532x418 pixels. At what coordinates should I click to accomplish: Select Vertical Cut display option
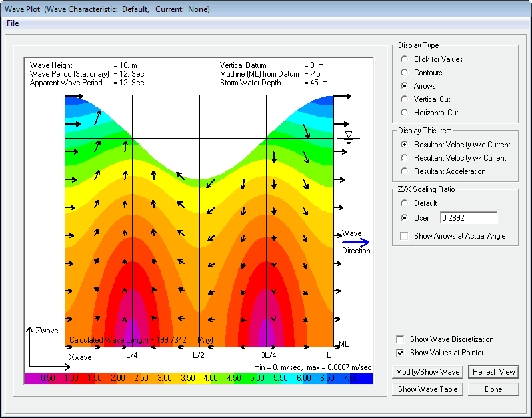click(404, 99)
